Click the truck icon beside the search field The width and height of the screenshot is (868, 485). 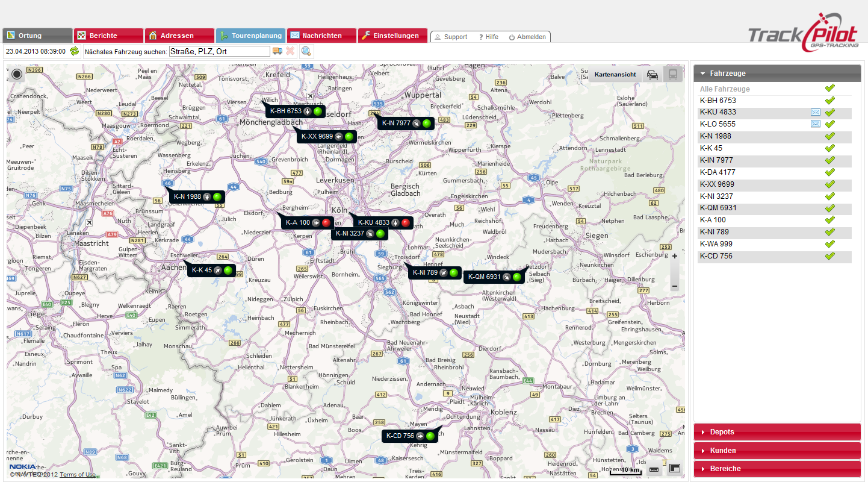(x=277, y=51)
